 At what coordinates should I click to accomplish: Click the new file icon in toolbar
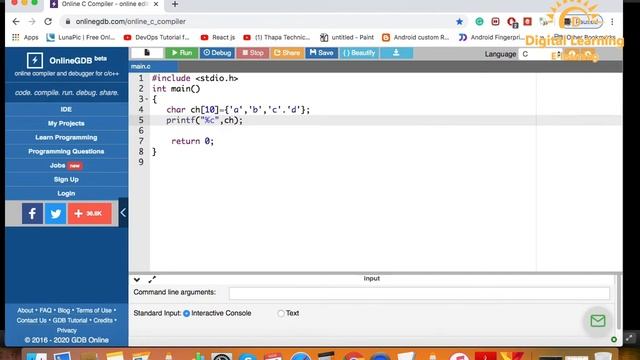click(147, 53)
